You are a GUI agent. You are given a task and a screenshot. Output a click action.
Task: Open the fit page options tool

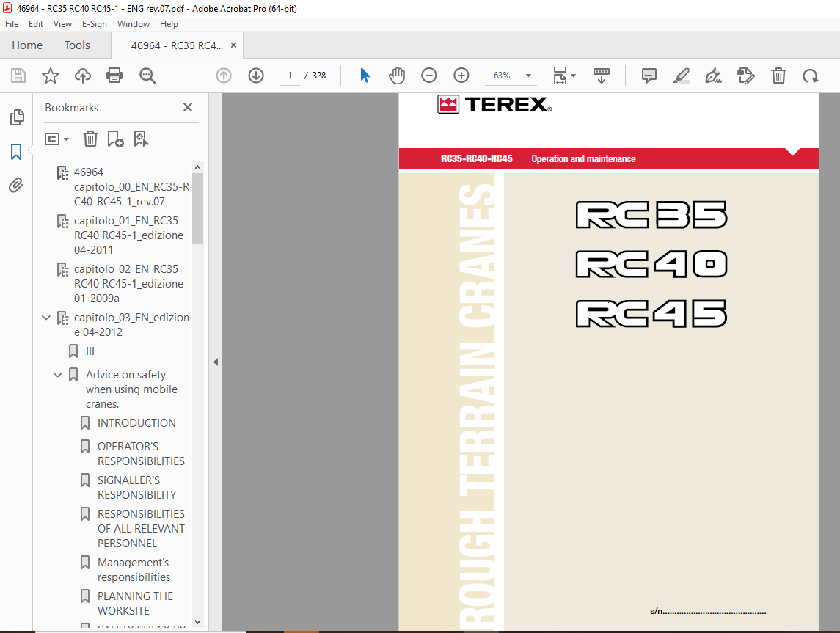point(563,76)
